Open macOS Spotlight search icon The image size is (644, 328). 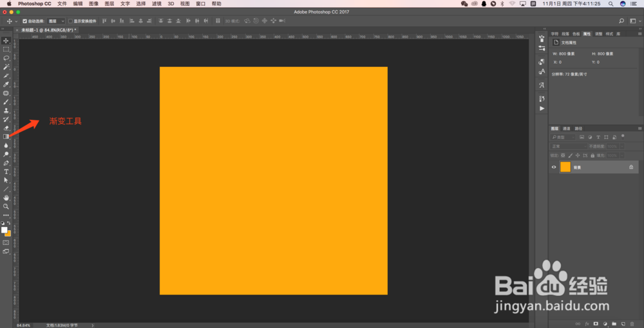pos(611,4)
